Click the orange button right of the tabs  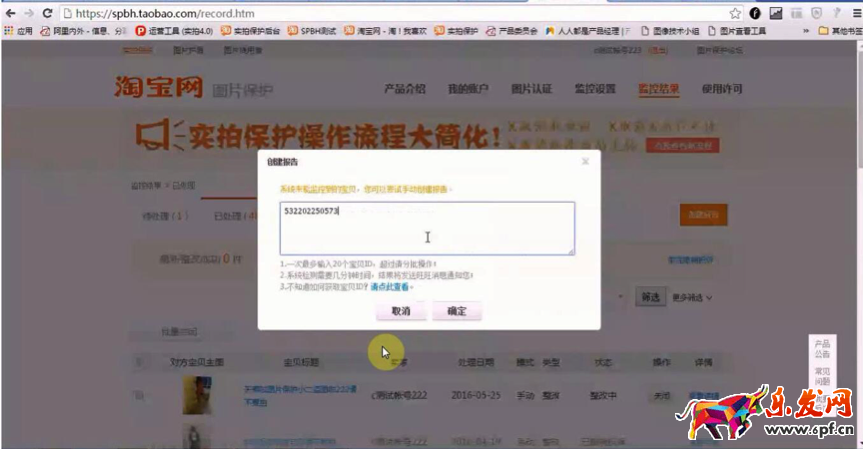click(704, 215)
